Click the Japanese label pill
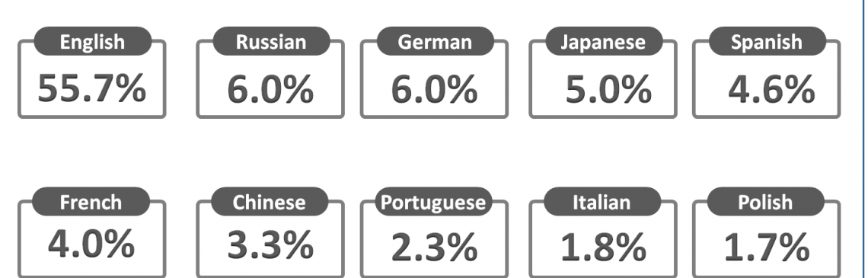This screenshot has width=868, height=278. point(604,42)
